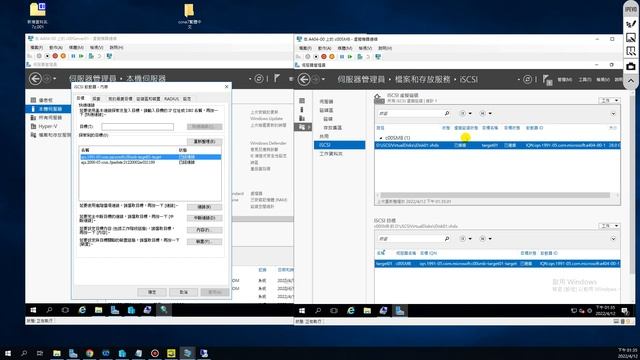Click 連線 button in iSCSI dialog

[204, 207]
